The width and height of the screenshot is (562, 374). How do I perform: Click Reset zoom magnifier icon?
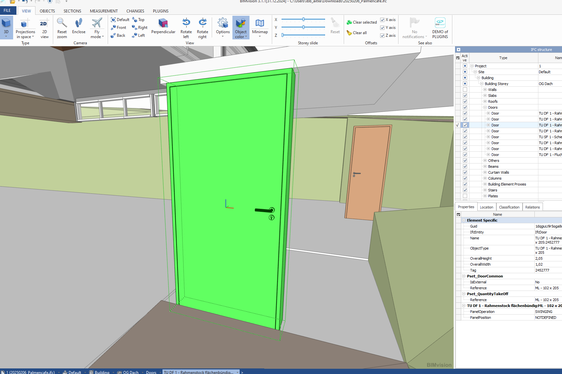point(62,23)
